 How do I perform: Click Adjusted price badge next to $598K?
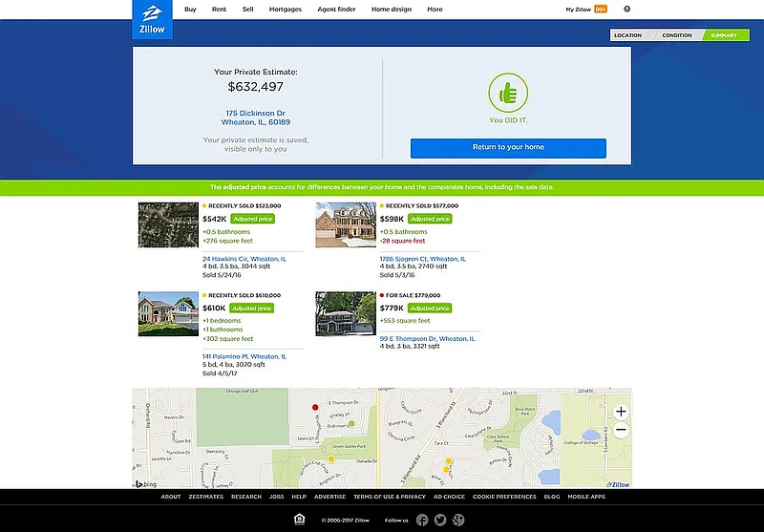(430, 219)
